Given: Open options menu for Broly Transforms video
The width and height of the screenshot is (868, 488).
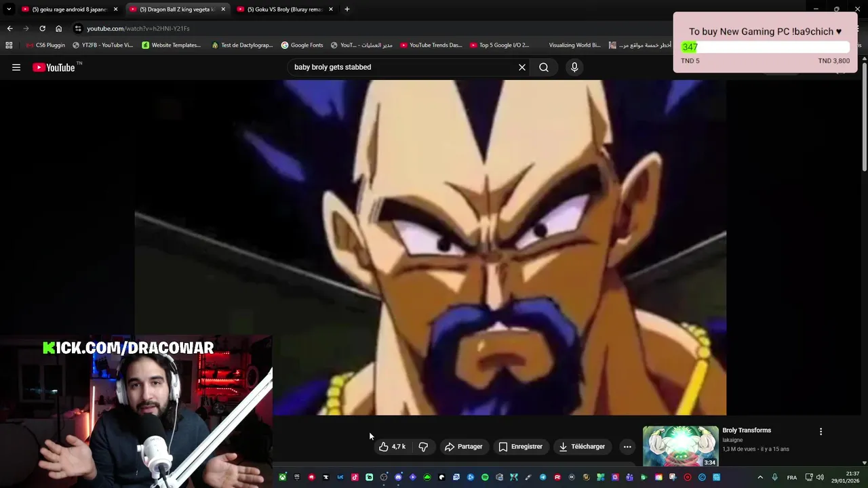Looking at the screenshot, I should [x=821, y=432].
